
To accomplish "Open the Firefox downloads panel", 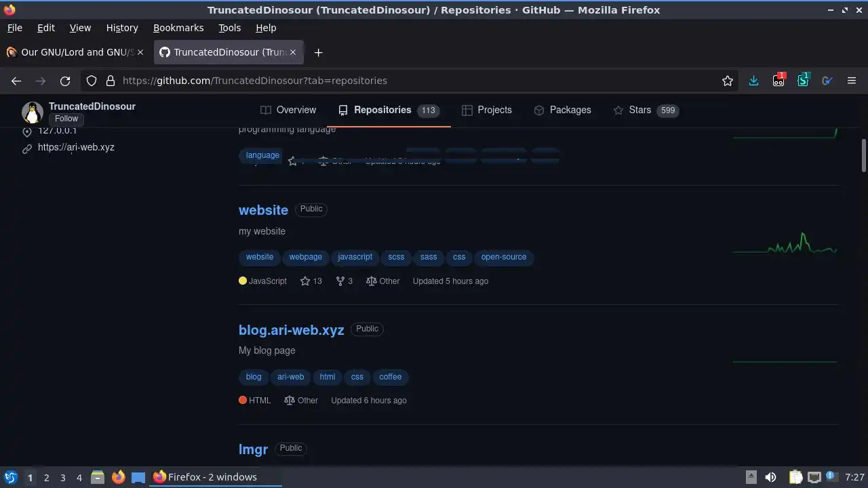I will [x=753, y=81].
